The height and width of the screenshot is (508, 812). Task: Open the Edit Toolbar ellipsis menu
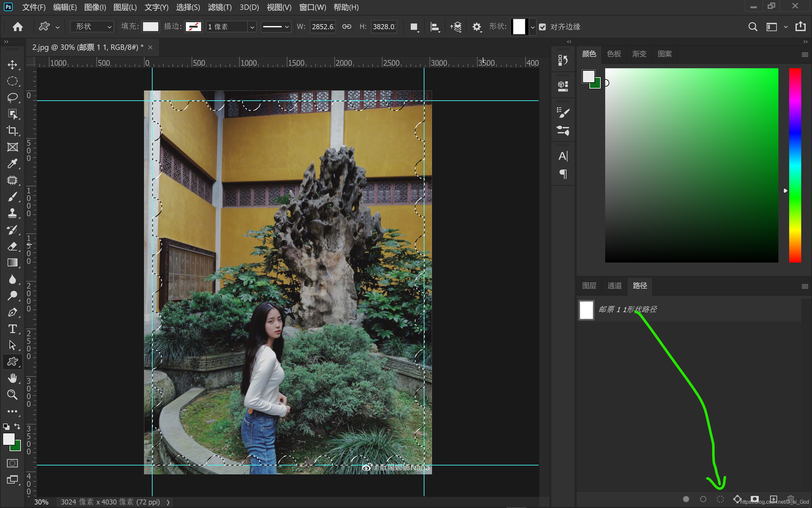point(12,411)
